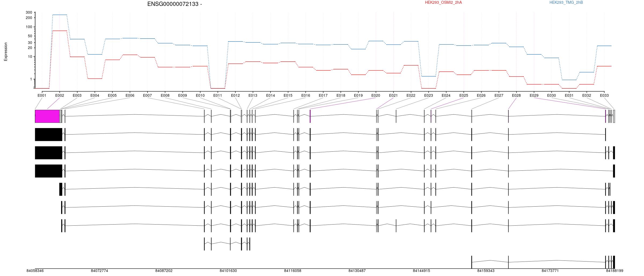Viewport: 644px width, 276px height.
Task: Click exon label E020
Action: (376, 95)
